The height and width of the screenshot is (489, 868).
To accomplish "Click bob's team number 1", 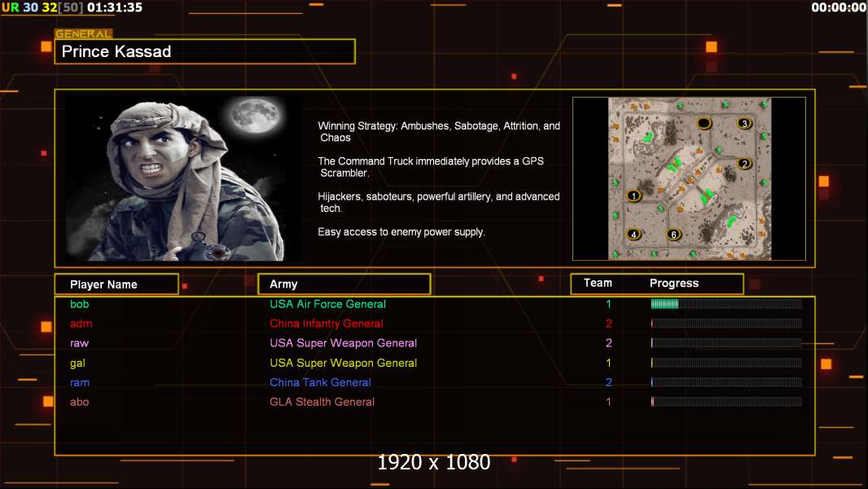I will coord(608,304).
